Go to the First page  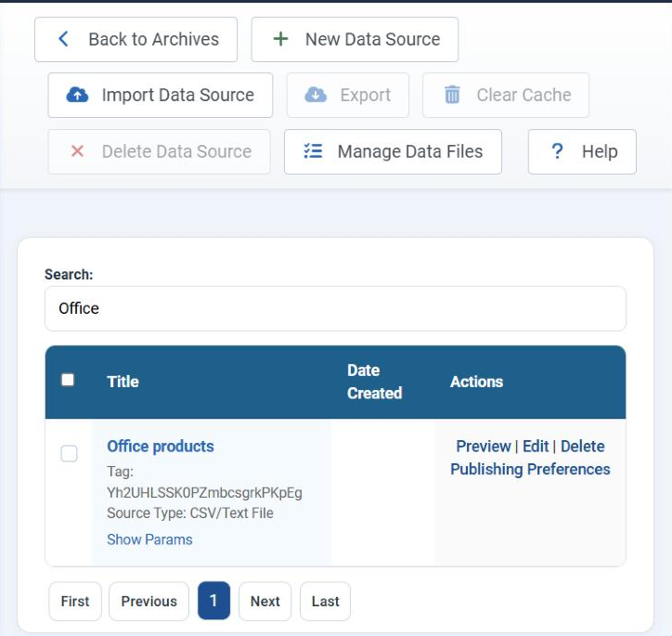pos(75,601)
